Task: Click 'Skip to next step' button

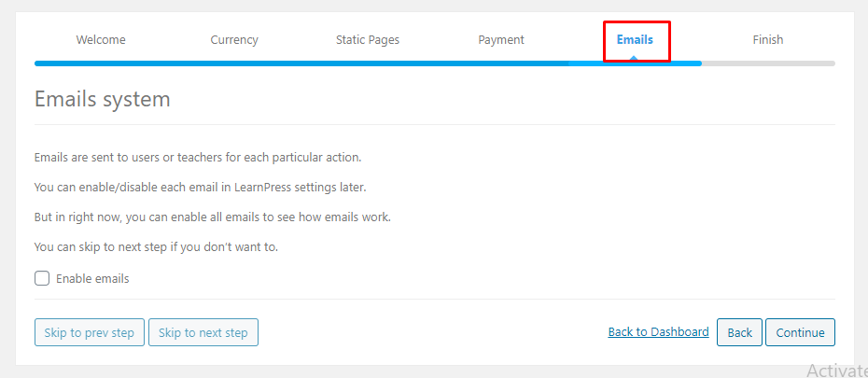Action: coord(203,332)
